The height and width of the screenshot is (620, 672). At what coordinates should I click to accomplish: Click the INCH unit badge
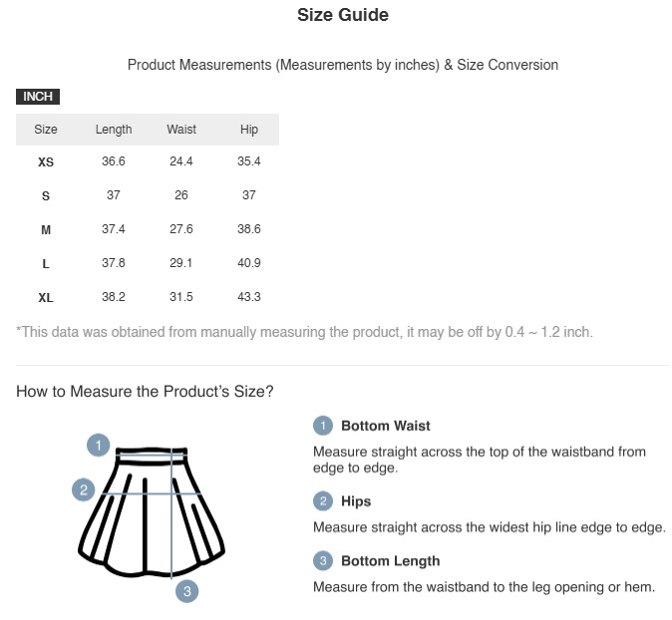[x=38, y=97]
